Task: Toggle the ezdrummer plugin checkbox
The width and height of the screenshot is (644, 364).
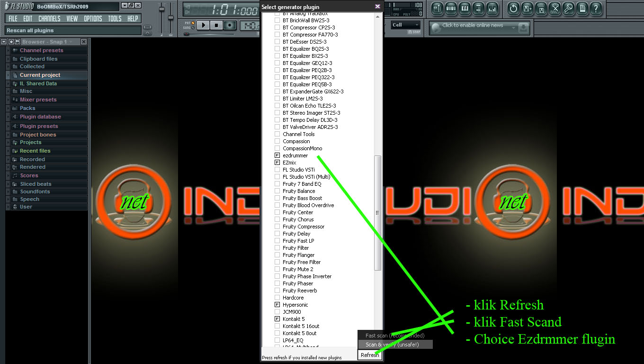Action: (277, 155)
